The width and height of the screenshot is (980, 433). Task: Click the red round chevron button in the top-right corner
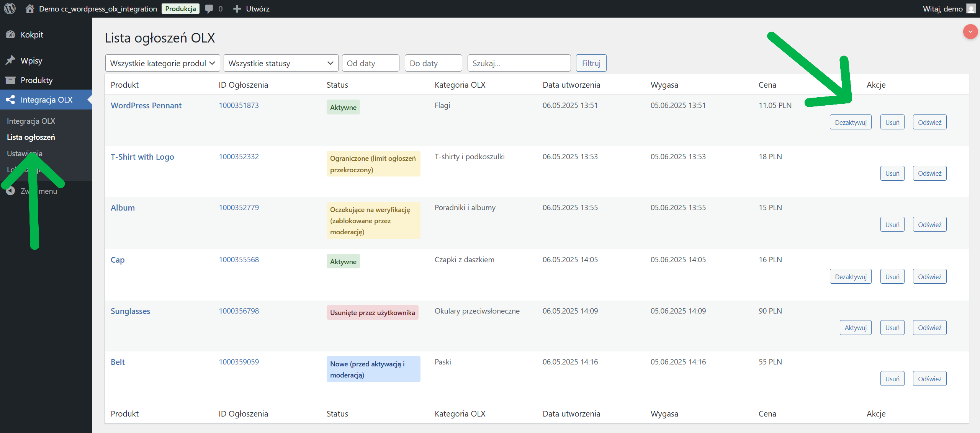(970, 31)
